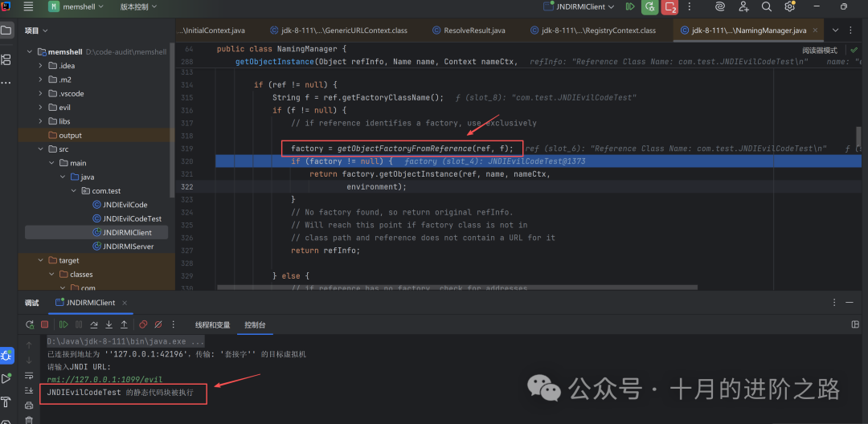Rerun JNDIRMIClient debug session icon
Viewport: 868px width, 424px height.
coord(30,325)
